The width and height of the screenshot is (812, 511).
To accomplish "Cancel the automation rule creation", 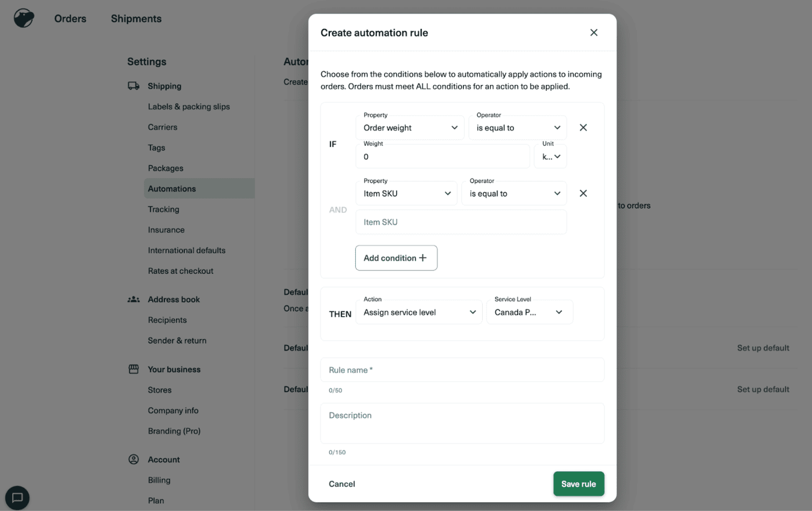I will tap(342, 483).
